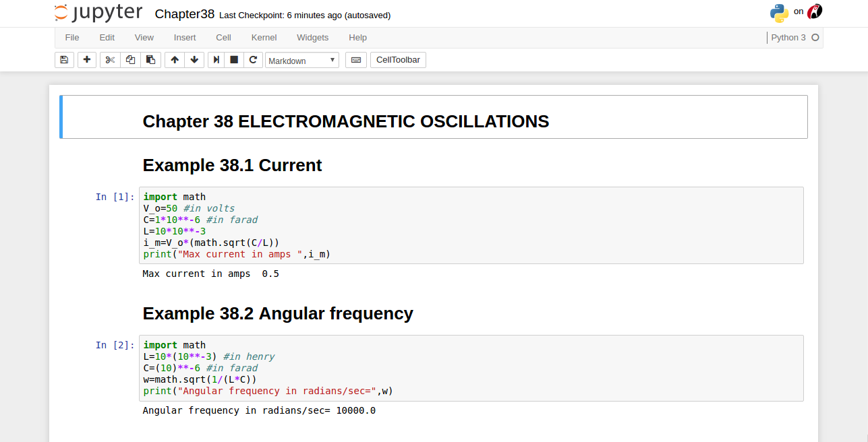Image resolution: width=868 pixels, height=442 pixels.
Task: Open the Cell menu
Action: click(223, 38)
